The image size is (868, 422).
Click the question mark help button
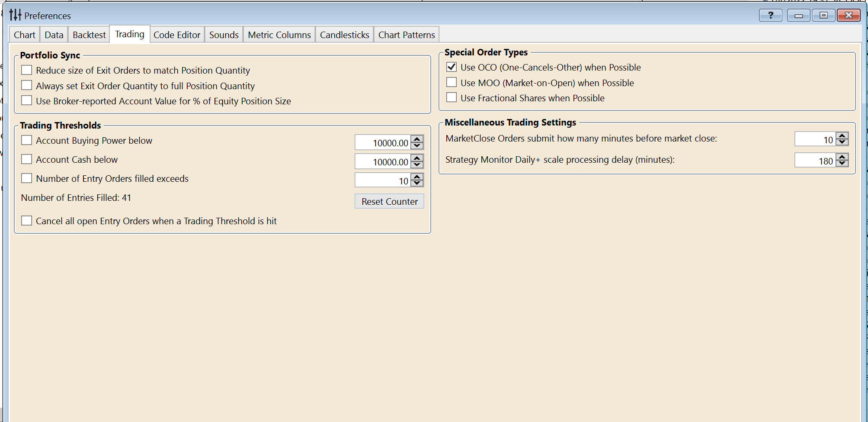tap(770, 16)
